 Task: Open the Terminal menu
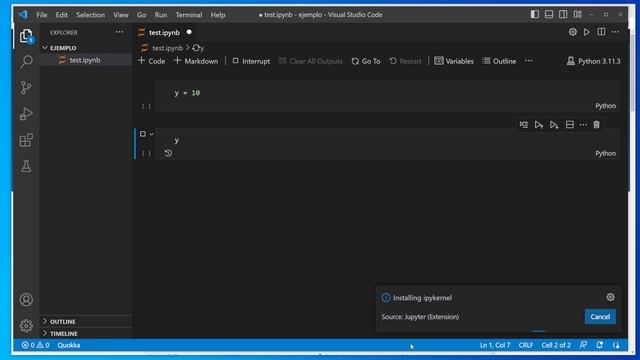189,15
